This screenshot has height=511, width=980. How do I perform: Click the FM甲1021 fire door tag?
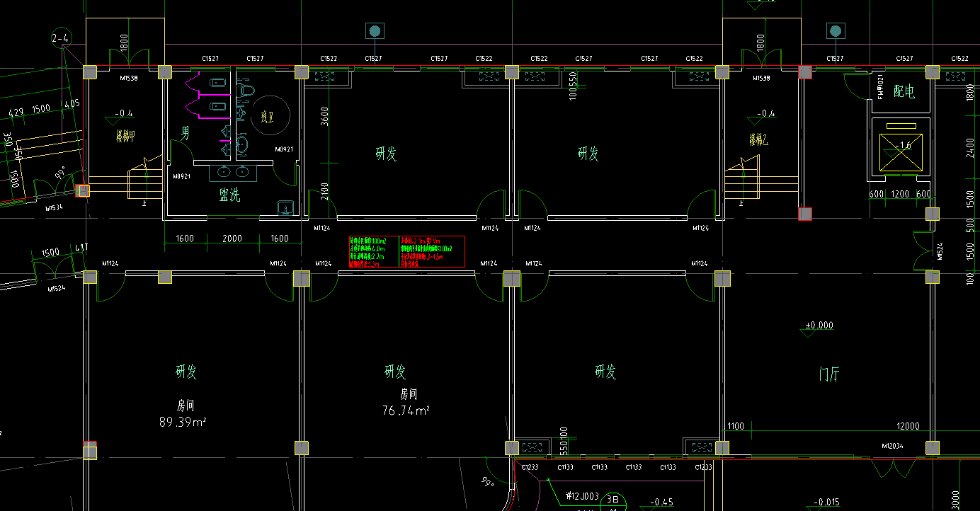[880, 86]
